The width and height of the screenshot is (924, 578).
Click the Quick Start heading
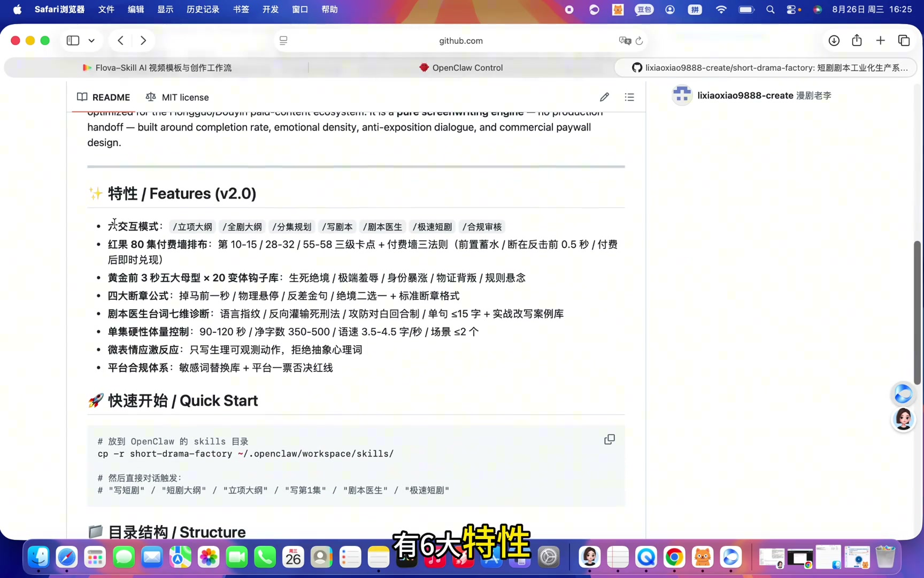click(x=173, y=401)
